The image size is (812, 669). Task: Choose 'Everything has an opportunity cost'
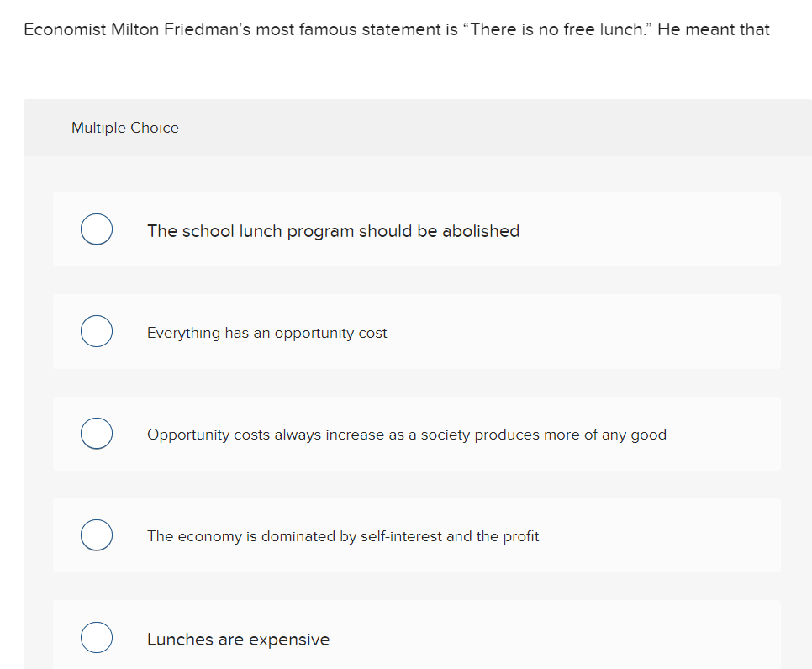click(266, 333)
